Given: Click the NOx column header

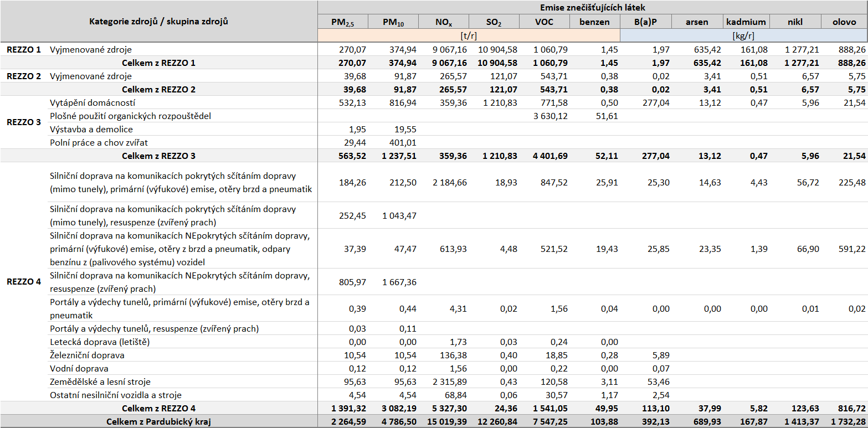Looking at the screenshot, I should pos(444,22).
